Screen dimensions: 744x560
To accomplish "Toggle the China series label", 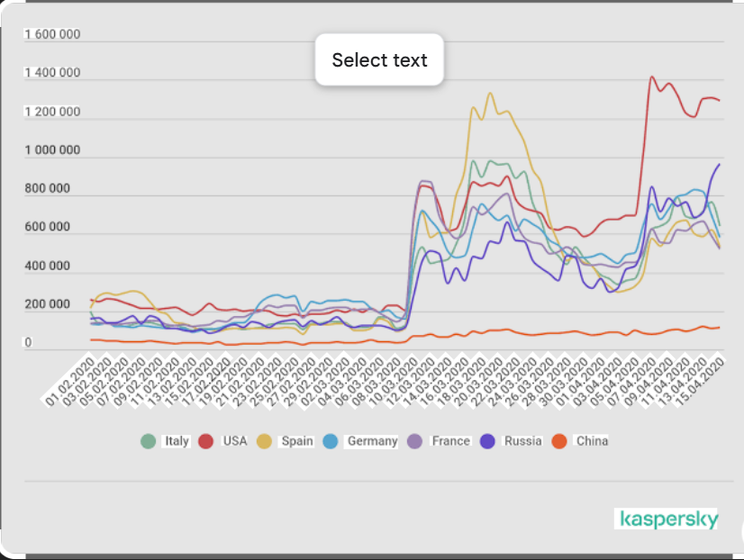I will (x=592, y=441).
